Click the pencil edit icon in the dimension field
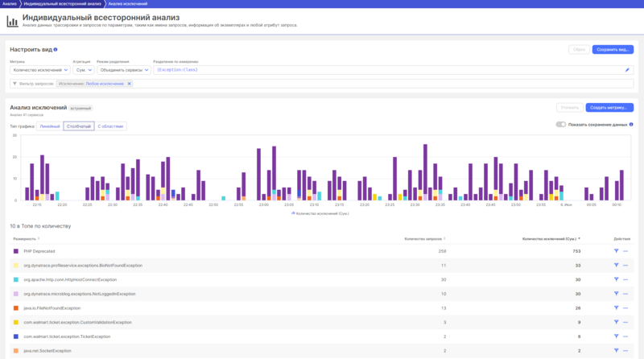The image size is (644, 359). (x=627, y=70)
